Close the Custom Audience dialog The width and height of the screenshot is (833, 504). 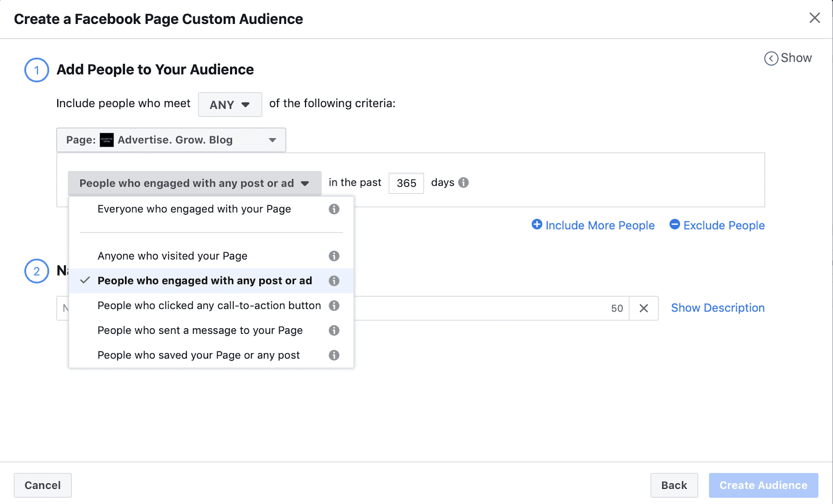tap(815, 18)
